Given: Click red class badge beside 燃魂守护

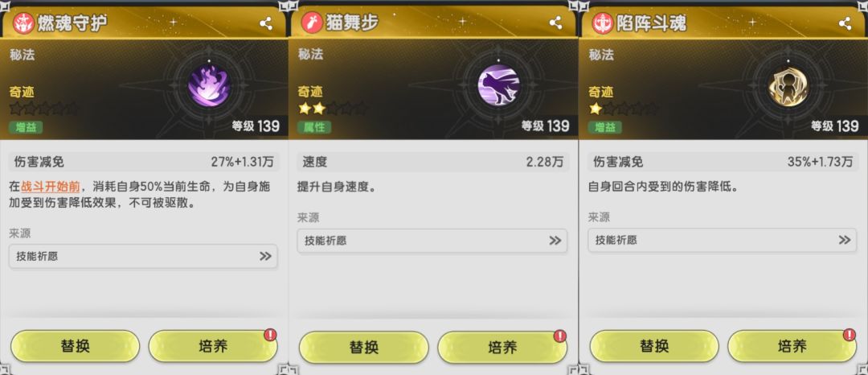Looking at the screenshot, I should click(x=24, y=23).
